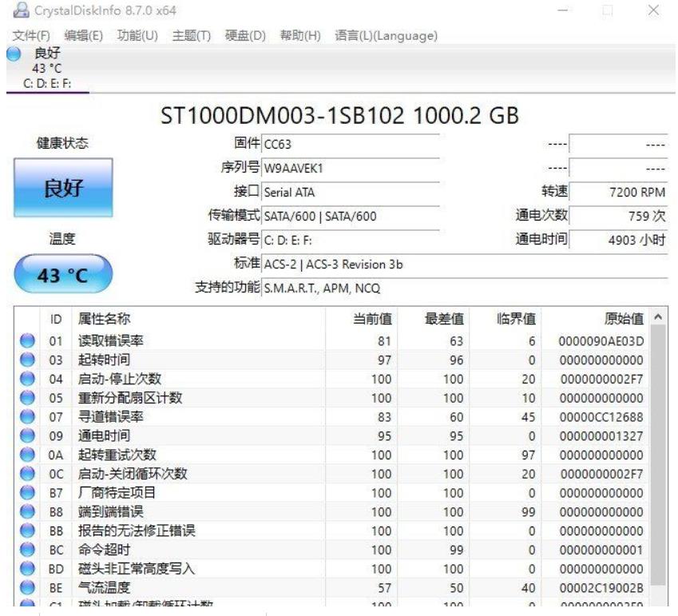Click the supported features S.M.A.R.T., APM, NCQ field
Image resolution: width=678 pixels, height=616 pixels.
point(465,288)
